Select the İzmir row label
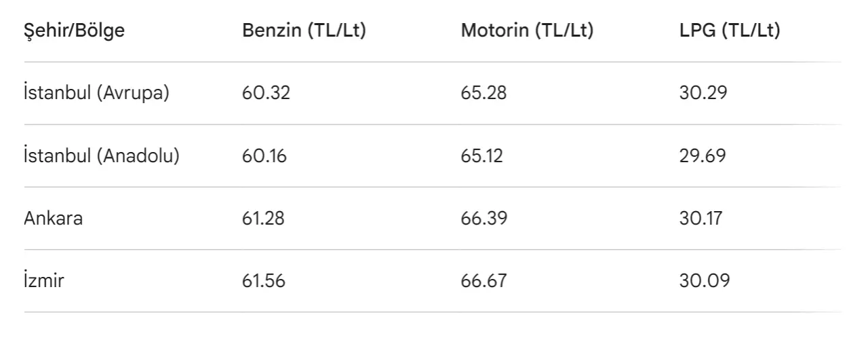 [44, 280]
